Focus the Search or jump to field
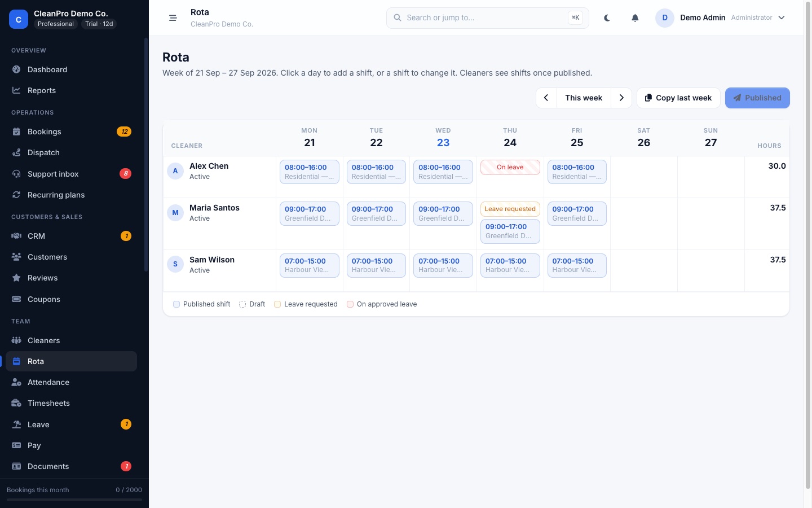Viewport: 812px width, 508px height. (x=488, y=18)
